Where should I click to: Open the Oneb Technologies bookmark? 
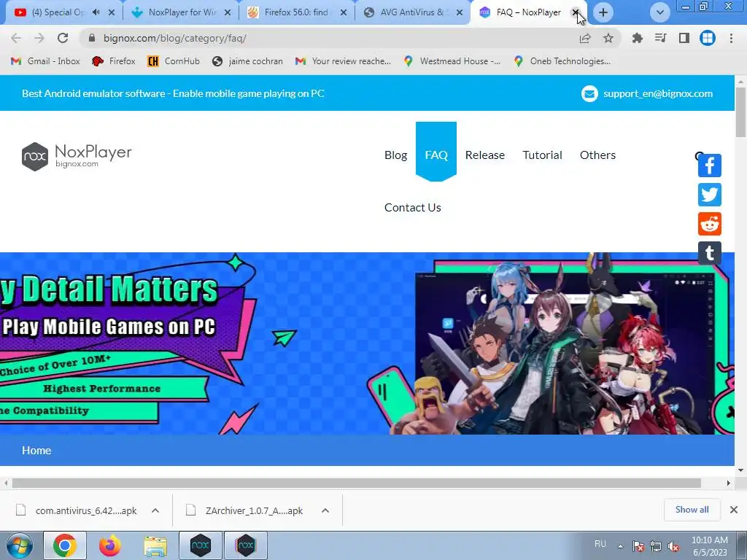pyautogui.click(x=562, y=61)
